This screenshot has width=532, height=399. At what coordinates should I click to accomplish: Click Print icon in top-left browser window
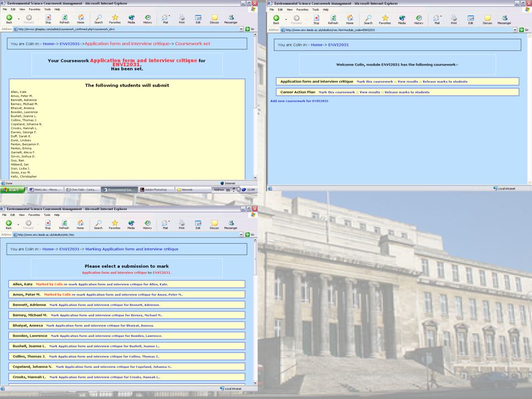(182, 19)
